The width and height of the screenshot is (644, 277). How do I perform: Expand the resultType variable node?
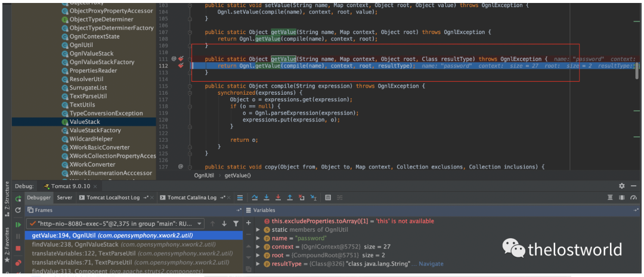pos(258,263)
